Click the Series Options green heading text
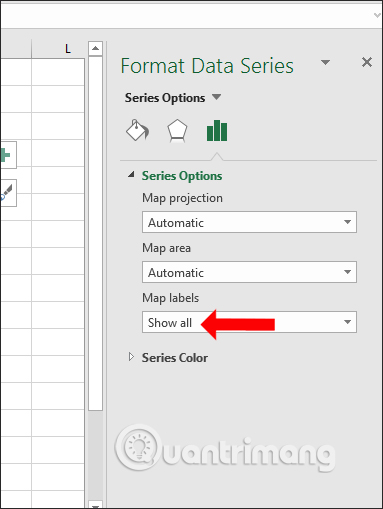The height and width of the screenshot is (509, 383). [182, 176]
